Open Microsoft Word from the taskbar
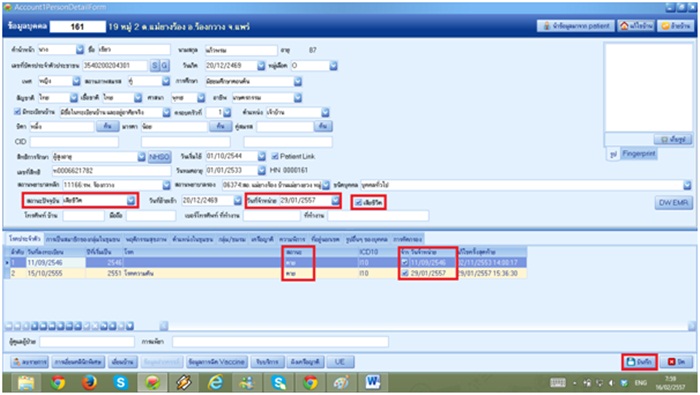The width and height of the screenshot is (700, 395). coord(373,383)
